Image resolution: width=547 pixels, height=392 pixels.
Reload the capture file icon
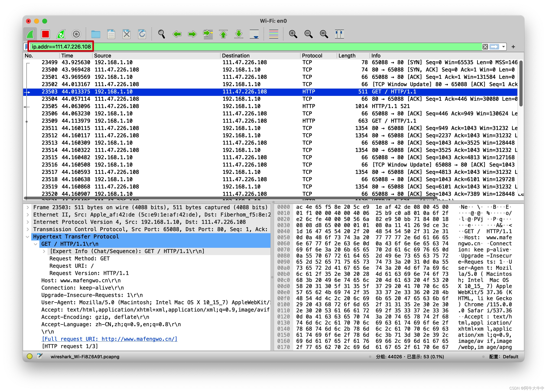tap(142, 34)
